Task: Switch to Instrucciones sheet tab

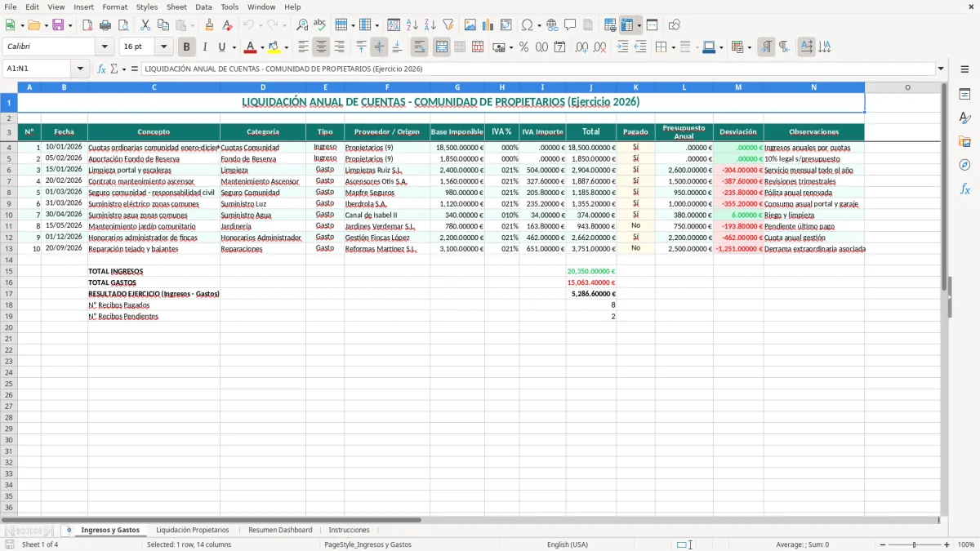Action: point(349,530)
